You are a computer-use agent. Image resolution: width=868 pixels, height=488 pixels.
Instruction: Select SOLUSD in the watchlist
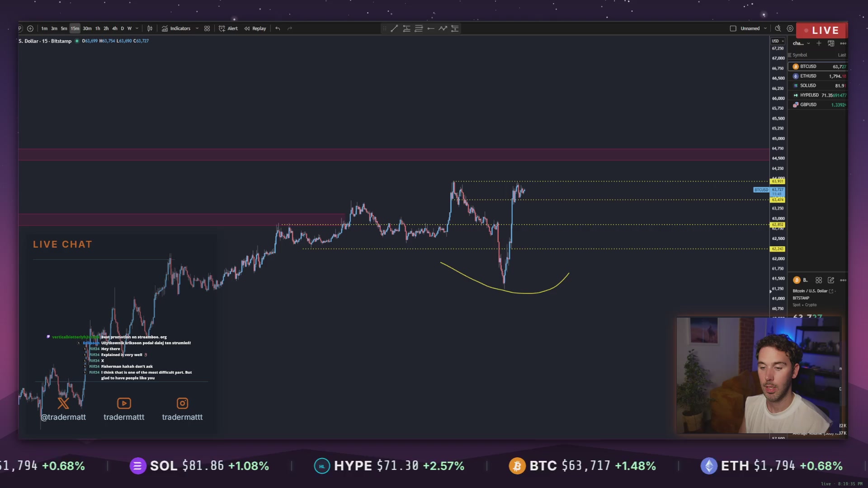pyautogui.click(x=819, y=85)
